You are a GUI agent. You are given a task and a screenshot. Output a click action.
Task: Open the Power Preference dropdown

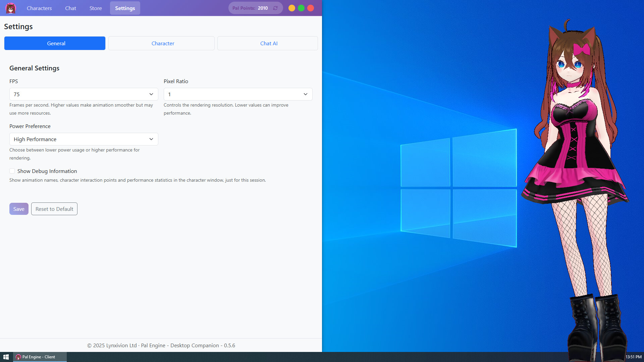(84, 139)
